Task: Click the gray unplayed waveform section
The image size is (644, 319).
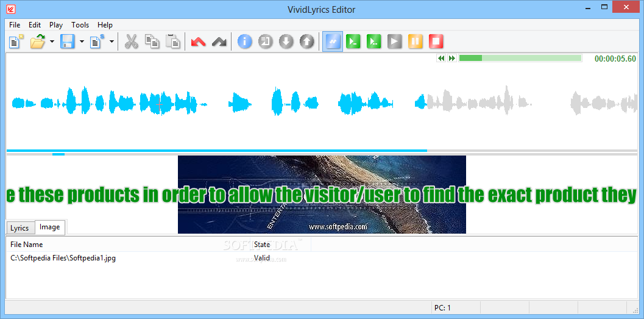Action: tap(532, 101)
